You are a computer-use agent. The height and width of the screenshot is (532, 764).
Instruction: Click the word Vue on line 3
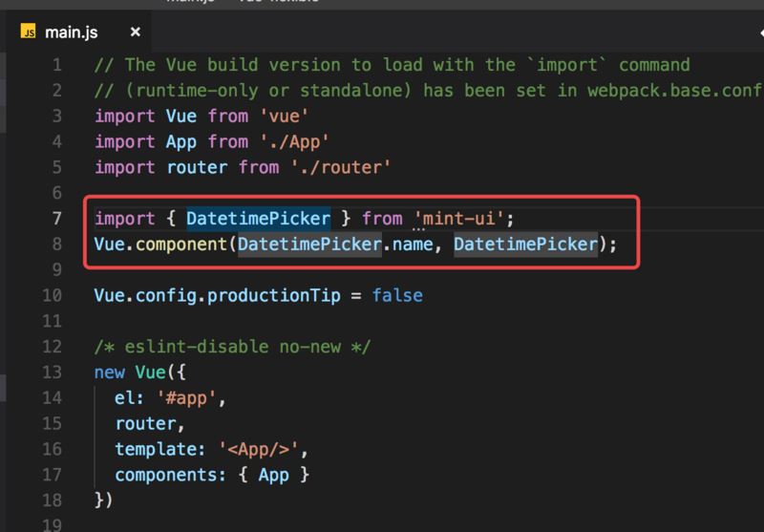[180, 116]
